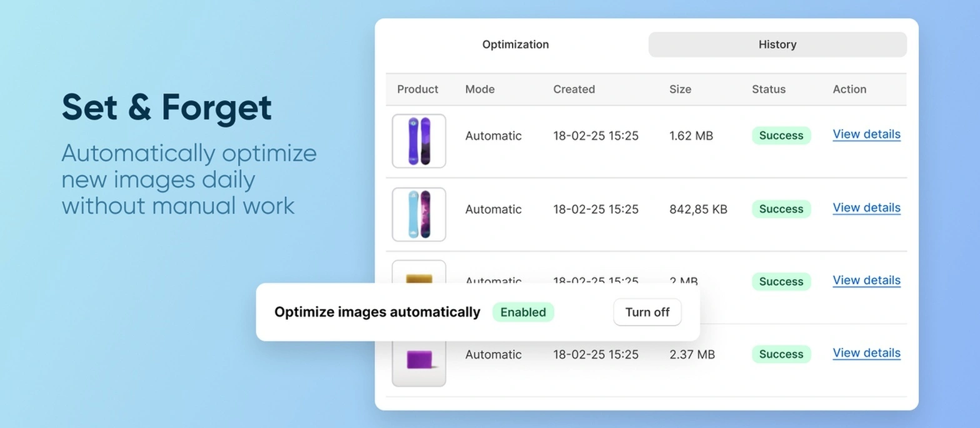This screenshot has height=428, width=980.
Task: Open View details for the 842,85 KB row
Action: (866, 208)
